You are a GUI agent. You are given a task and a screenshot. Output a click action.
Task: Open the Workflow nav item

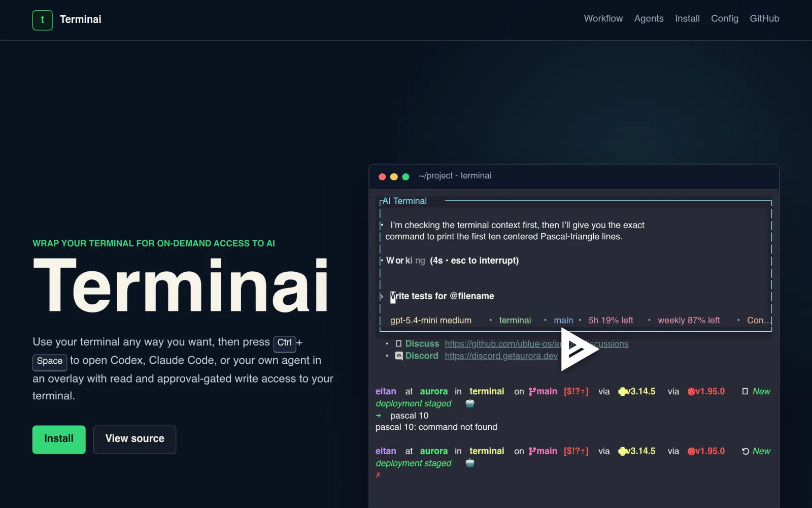click(603, 19)
